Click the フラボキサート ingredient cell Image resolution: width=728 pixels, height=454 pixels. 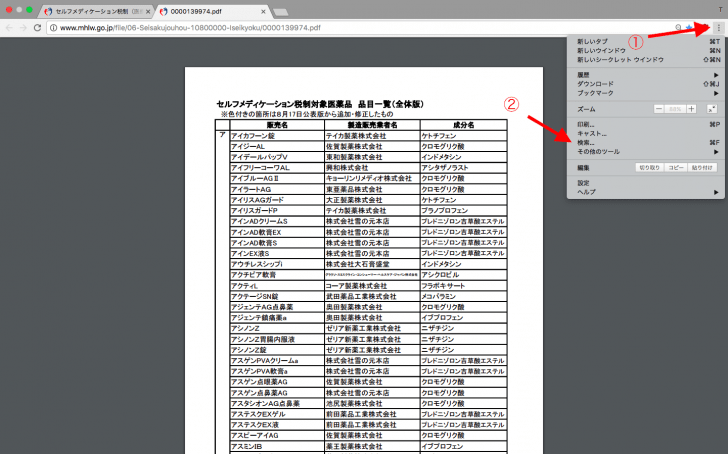pyautogui.click(x=463, y=285)
